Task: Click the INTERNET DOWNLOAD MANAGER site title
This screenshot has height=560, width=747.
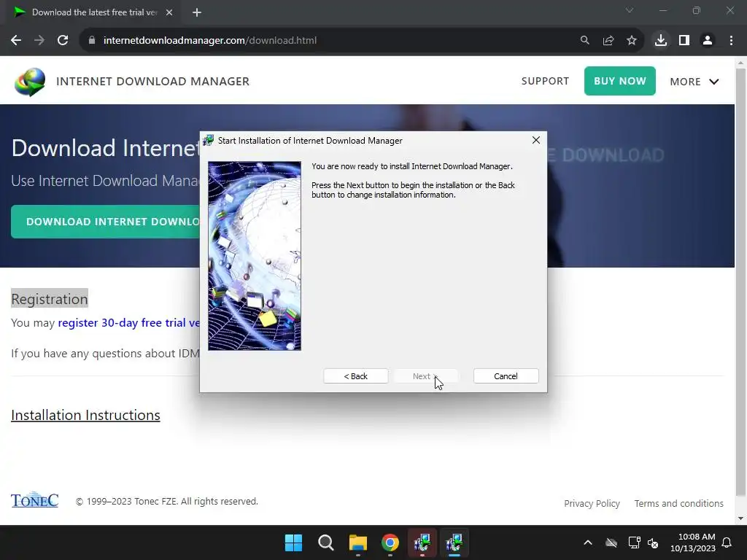Action: click(x=152, y=82)
